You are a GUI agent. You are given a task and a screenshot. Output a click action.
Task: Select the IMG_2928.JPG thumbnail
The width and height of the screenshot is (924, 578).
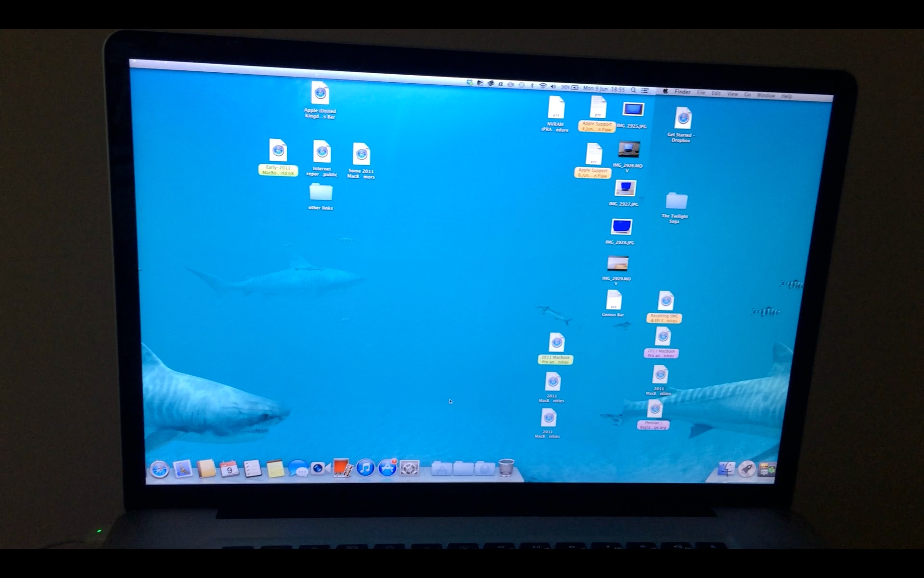[x=621, y=227]
